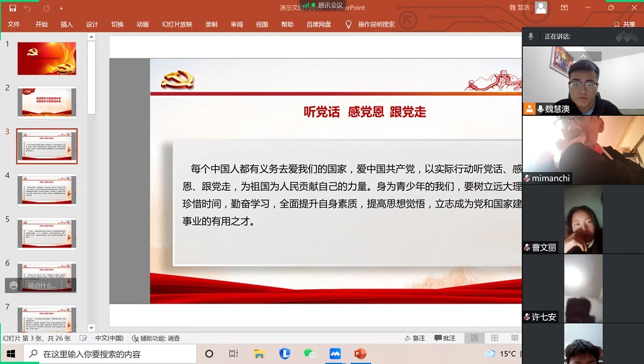Select slide 2 thumbnail in the slide panel
The width and height of the screenshot is (644, 364).
(x=47, y=102)
